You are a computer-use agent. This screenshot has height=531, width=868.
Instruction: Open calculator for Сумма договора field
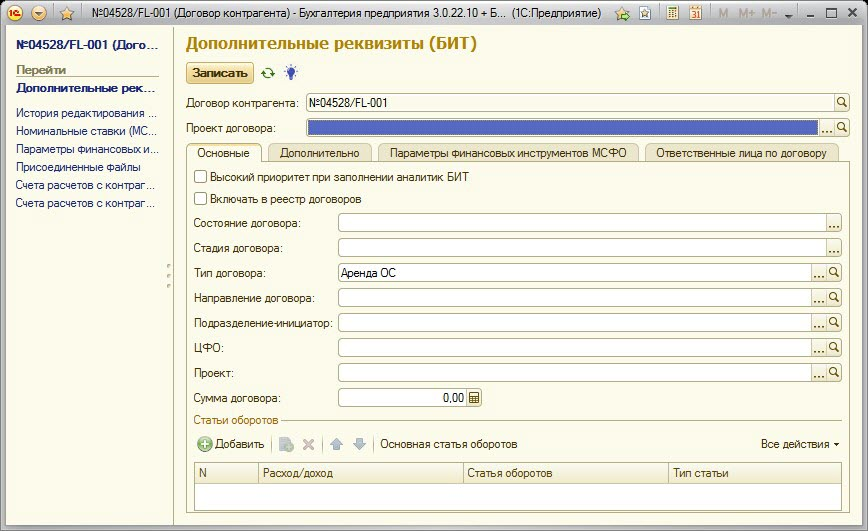coord(474,397)
